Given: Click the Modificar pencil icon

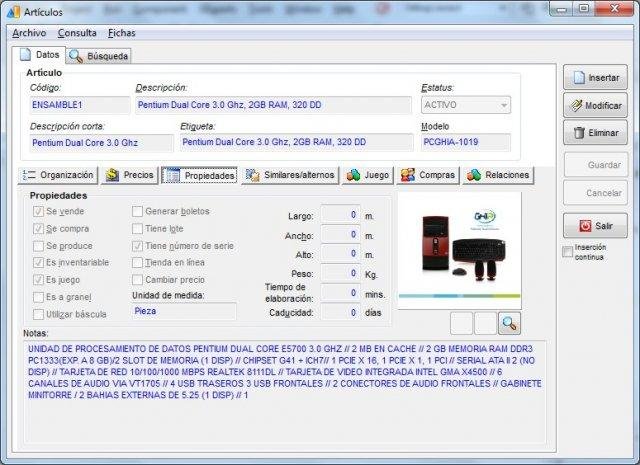Looking at the screenshot, I should coord(576,105).
